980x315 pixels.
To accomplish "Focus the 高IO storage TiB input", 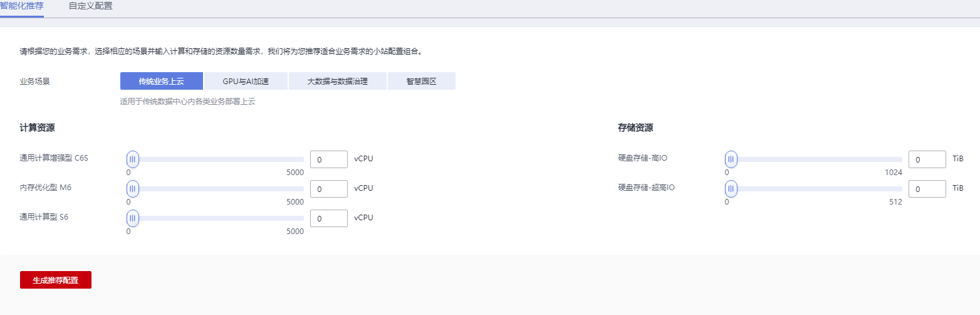I will 927,159.
